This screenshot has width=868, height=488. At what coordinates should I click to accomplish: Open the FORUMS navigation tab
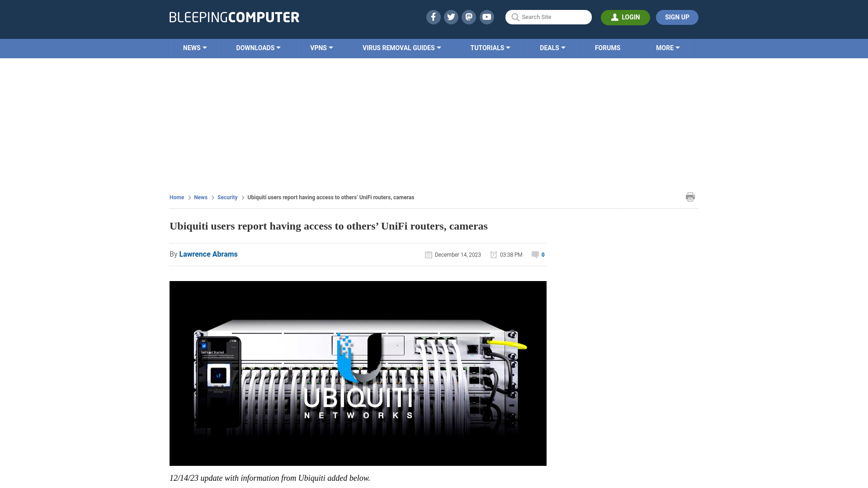tap(607, 47)
